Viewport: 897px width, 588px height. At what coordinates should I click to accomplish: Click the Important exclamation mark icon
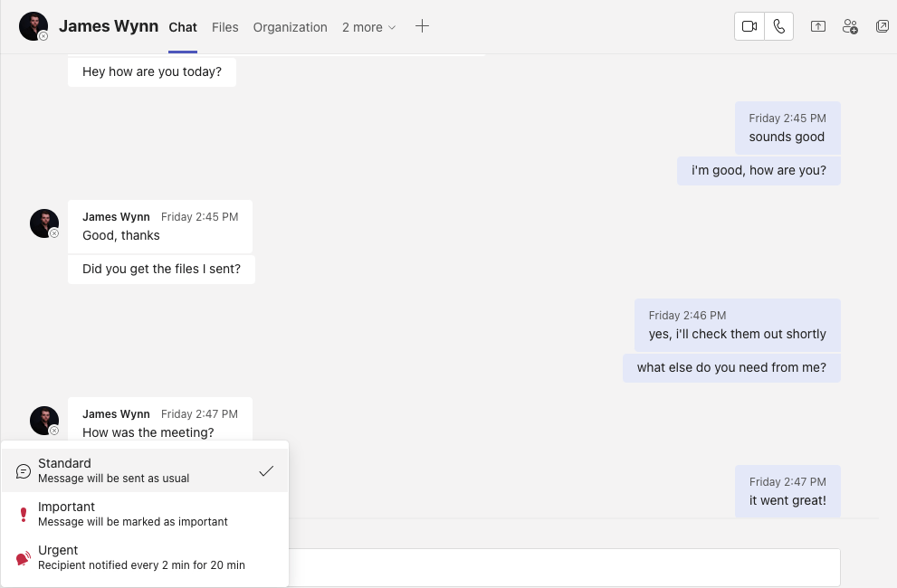(23, 514)
